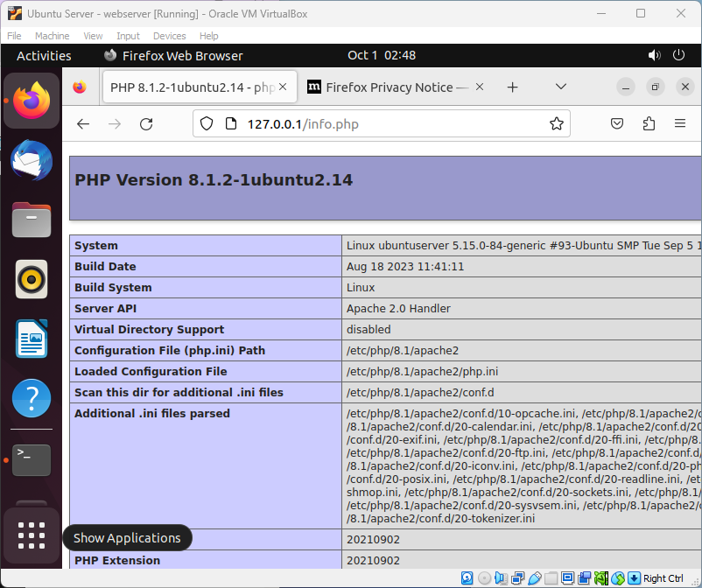
Task: Open Firefox from the Ubuntu dock
Action: point(32,101)
